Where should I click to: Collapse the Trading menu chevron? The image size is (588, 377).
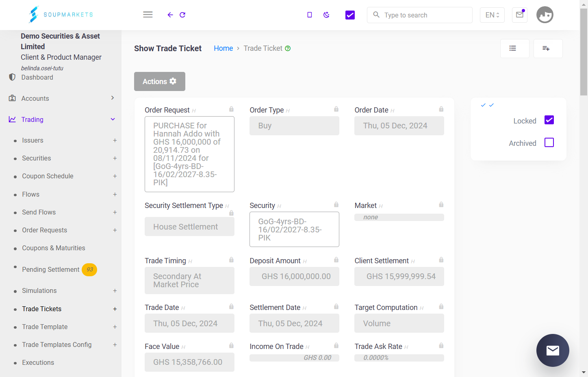click(x=113, y=119)
